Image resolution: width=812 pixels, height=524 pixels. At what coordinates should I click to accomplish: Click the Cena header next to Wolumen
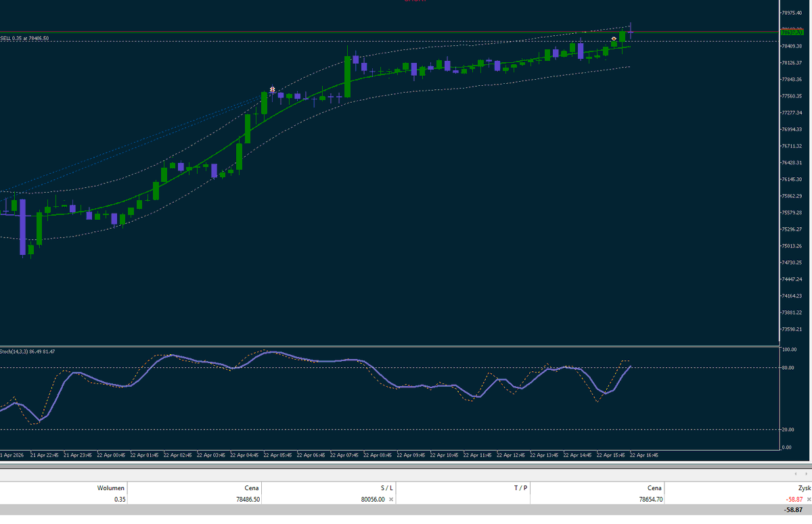pyautogui.click(x=252, y=487)
